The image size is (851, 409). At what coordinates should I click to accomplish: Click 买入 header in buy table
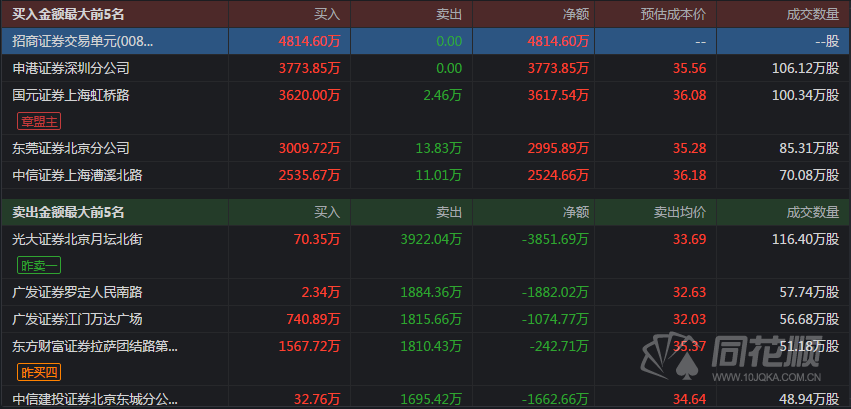point(327,15)
